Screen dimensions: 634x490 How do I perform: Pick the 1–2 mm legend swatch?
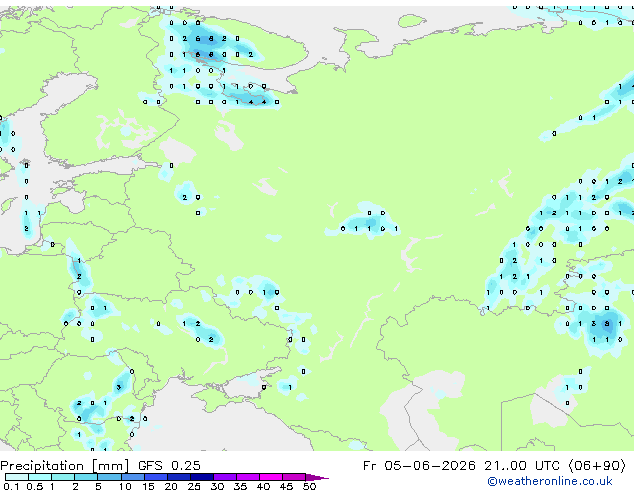click(x=63, y=477)
